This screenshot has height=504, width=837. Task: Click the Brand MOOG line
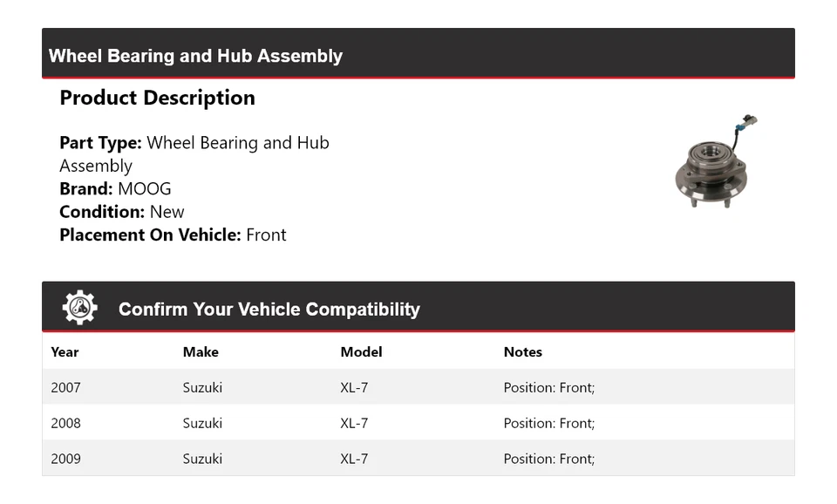coord(115,189)
